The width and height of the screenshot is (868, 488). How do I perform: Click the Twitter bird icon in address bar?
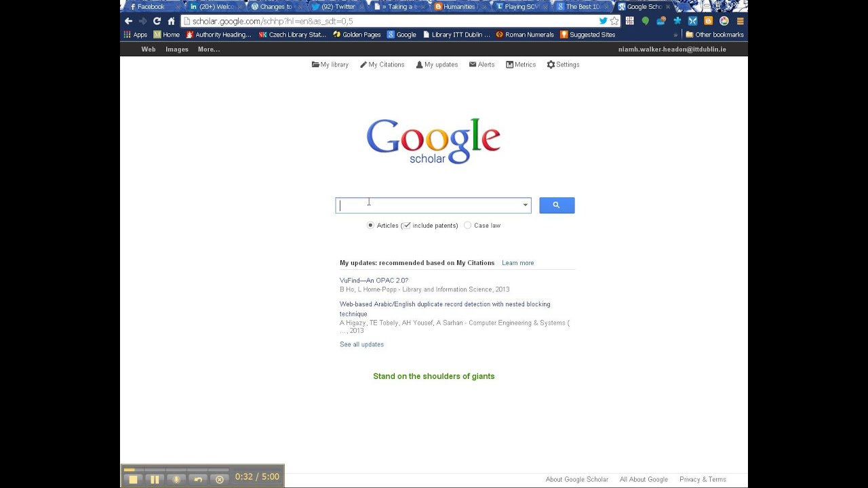(x=603, y=21)
